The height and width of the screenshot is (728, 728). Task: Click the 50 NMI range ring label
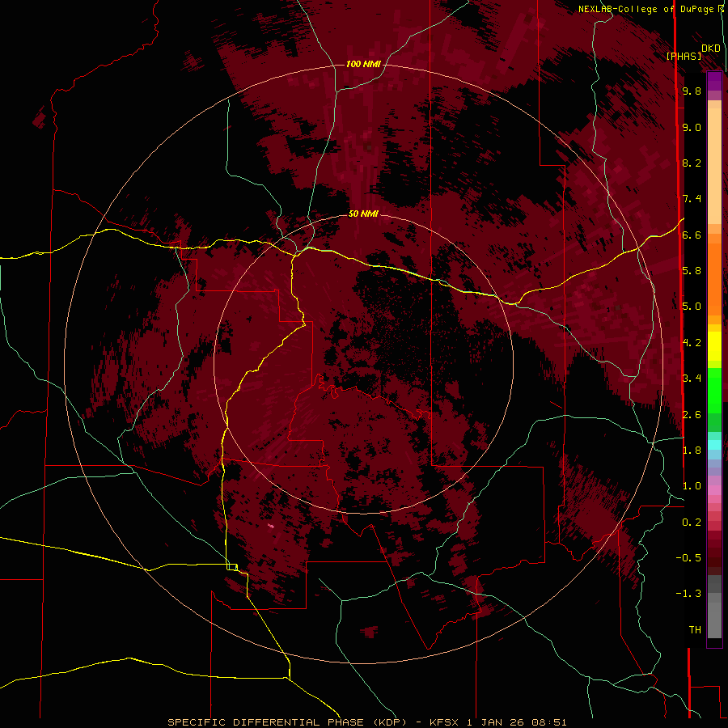[x=363, y=214]
